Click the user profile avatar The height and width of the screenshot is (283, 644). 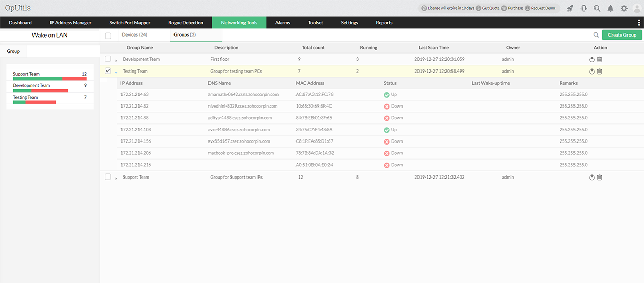pyautogui.click(x=637, y=8)
